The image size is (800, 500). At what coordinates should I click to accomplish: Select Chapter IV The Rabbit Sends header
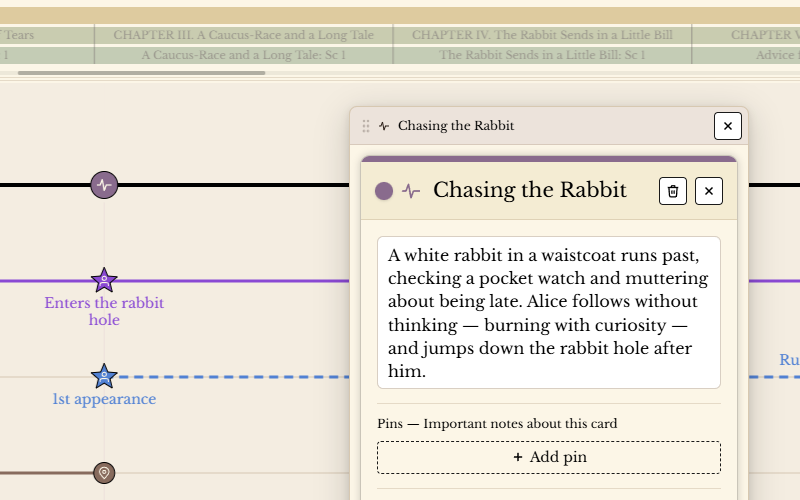tap(542, 35)
